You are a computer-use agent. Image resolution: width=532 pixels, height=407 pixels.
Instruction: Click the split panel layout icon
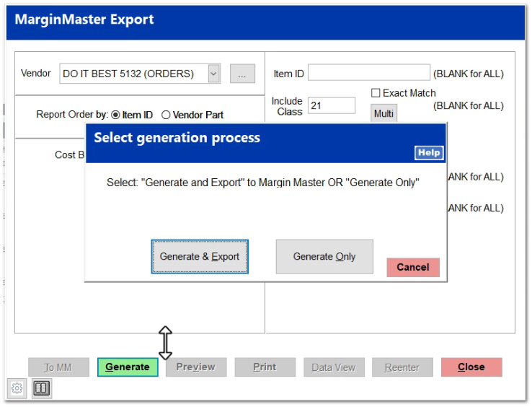(x=41, y=388)
